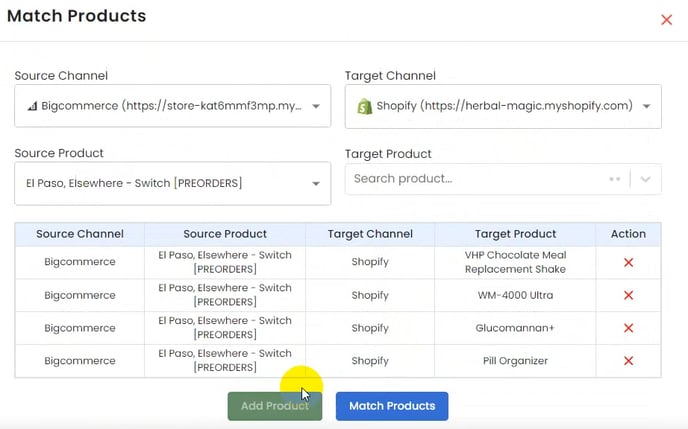Viewport: 688px width, 429px height.
Task: Click the Source Product field label
Action: pos(59,153)
